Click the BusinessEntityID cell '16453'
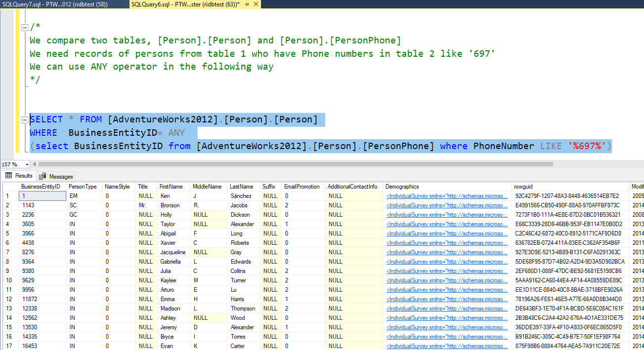This screenshot has width=644, height=350. pyautogui.click(x=42, y=346)
